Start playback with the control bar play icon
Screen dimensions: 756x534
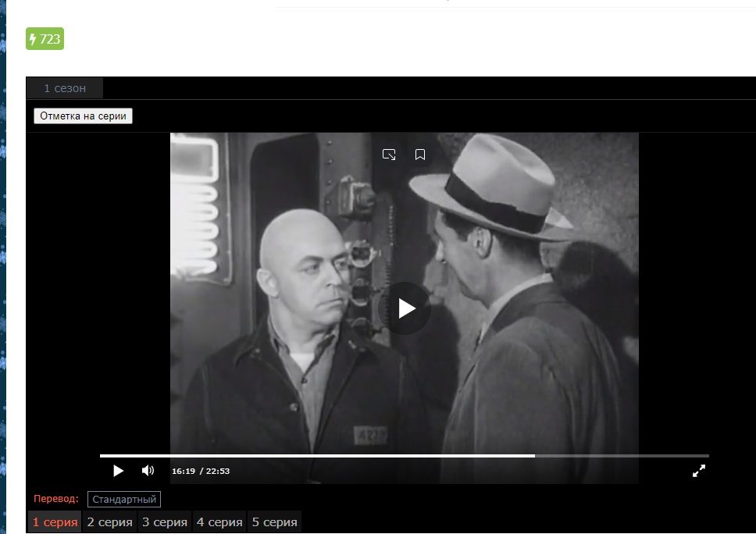118,471
